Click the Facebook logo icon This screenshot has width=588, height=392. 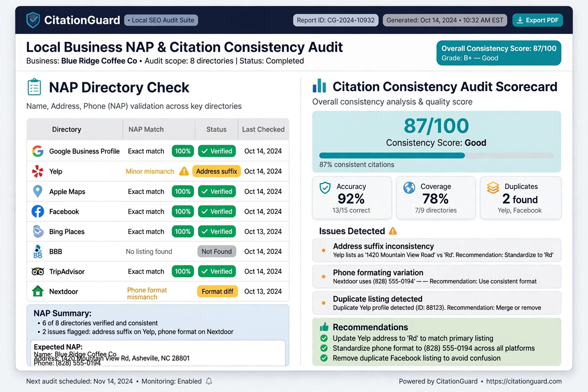coord(38,211)
